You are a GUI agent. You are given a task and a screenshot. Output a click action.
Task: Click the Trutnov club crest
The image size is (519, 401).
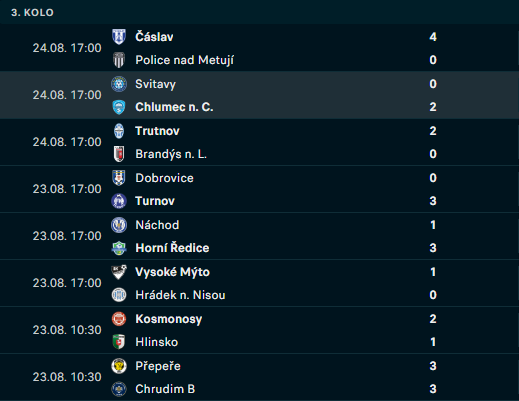pyautogui.click(x=119, y=131)
